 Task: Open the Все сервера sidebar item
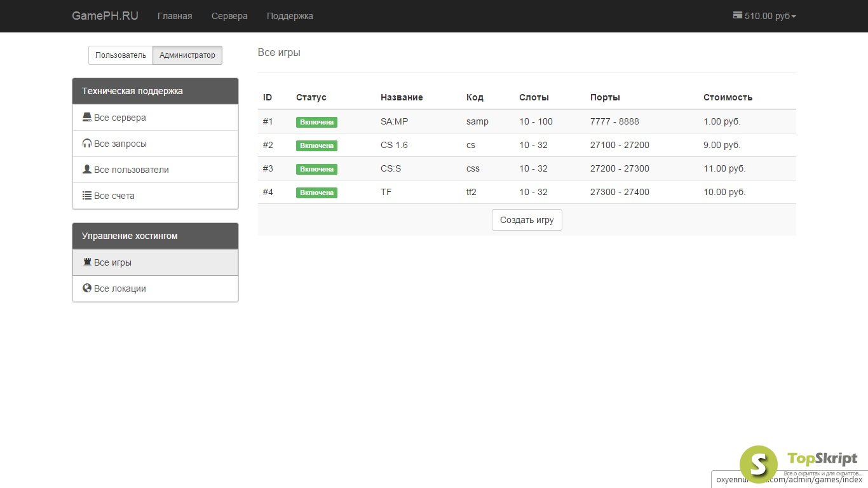click(x=156, y=118)
